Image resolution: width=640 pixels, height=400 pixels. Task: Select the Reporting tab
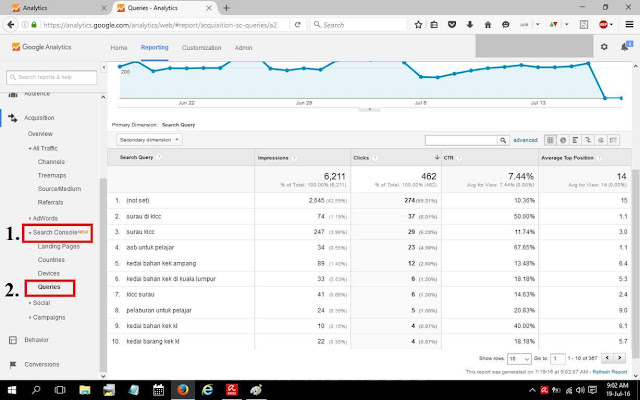click(154, 47)
